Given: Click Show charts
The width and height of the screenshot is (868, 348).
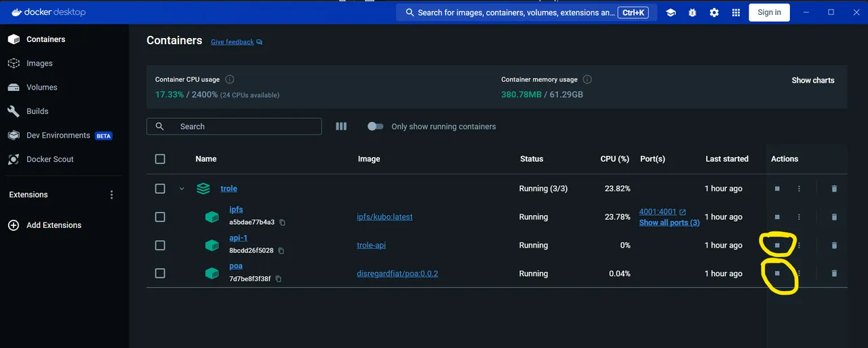Looking at the screenshot, I should [813, 80].
